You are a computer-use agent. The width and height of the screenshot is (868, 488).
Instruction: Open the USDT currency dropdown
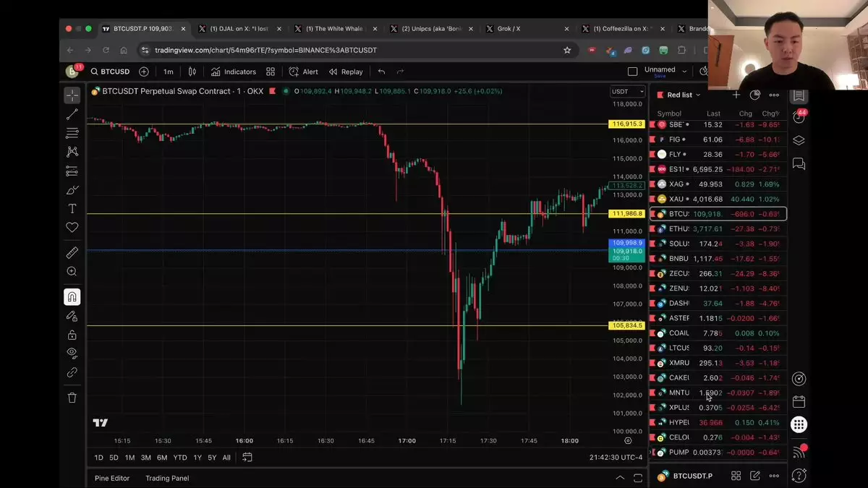[x=627, y=91]
